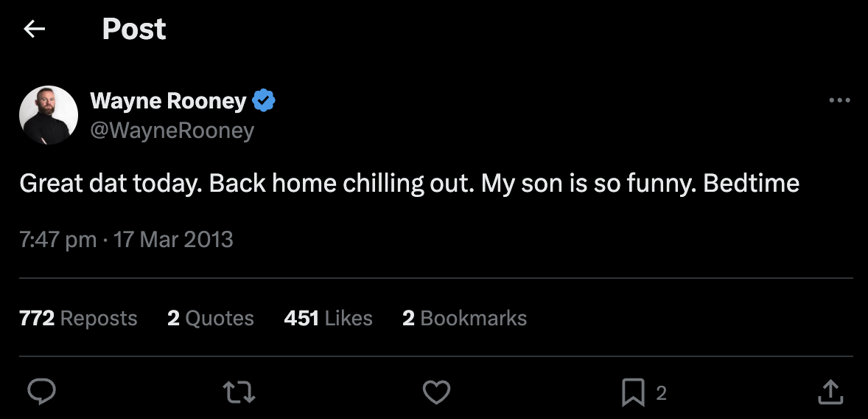Repost this tweet using the repost icon

point(239,392)
